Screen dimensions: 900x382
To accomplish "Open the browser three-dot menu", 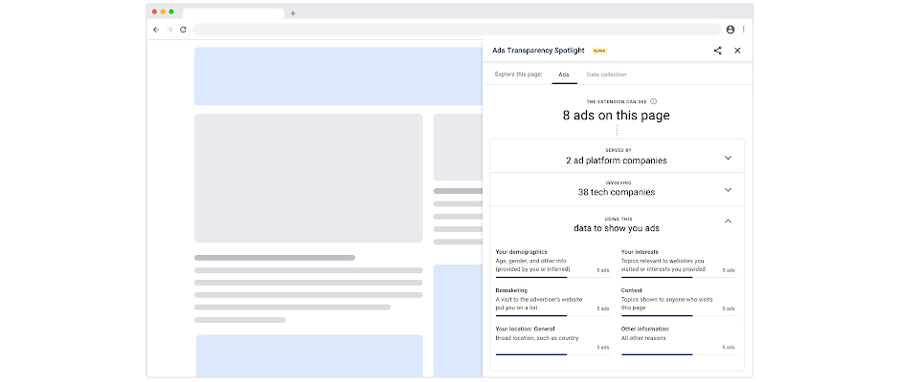I will point(743,29).
